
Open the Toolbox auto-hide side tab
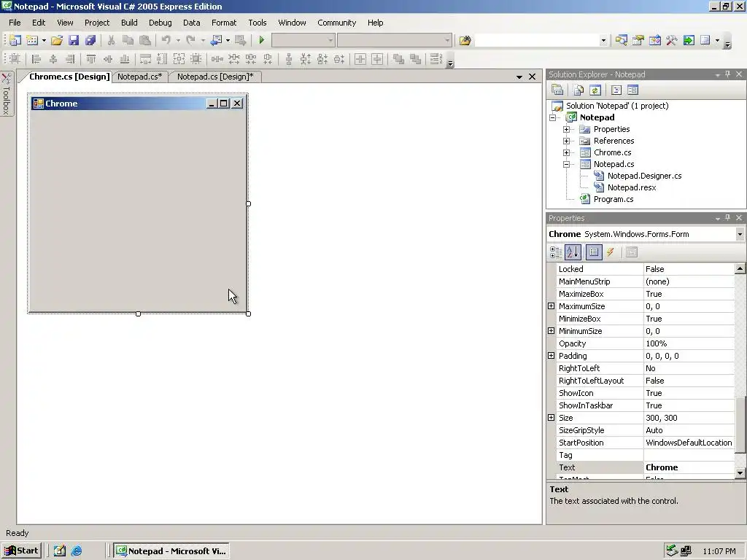pos(7,94)
